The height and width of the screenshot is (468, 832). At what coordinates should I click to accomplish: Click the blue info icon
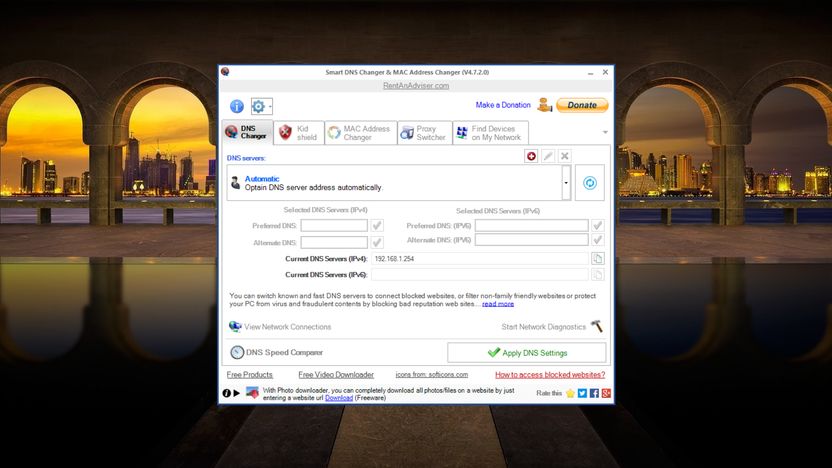click(x=237, y=106)
